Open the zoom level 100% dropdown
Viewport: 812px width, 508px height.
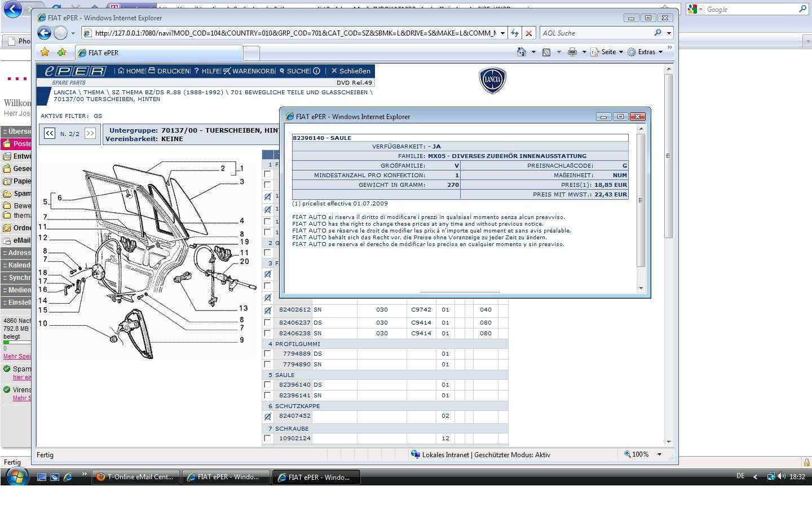pos(659,454)
